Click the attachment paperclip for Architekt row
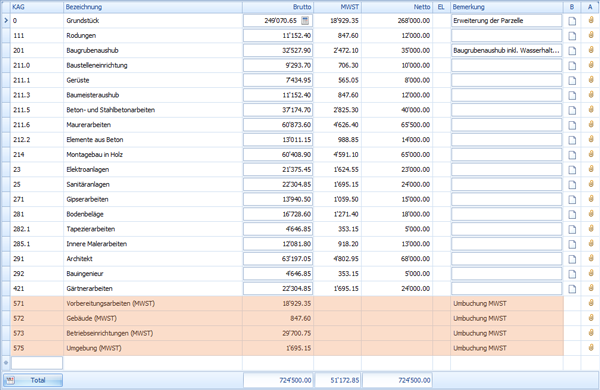Screen dimensions: 600x390 point(591,259)
